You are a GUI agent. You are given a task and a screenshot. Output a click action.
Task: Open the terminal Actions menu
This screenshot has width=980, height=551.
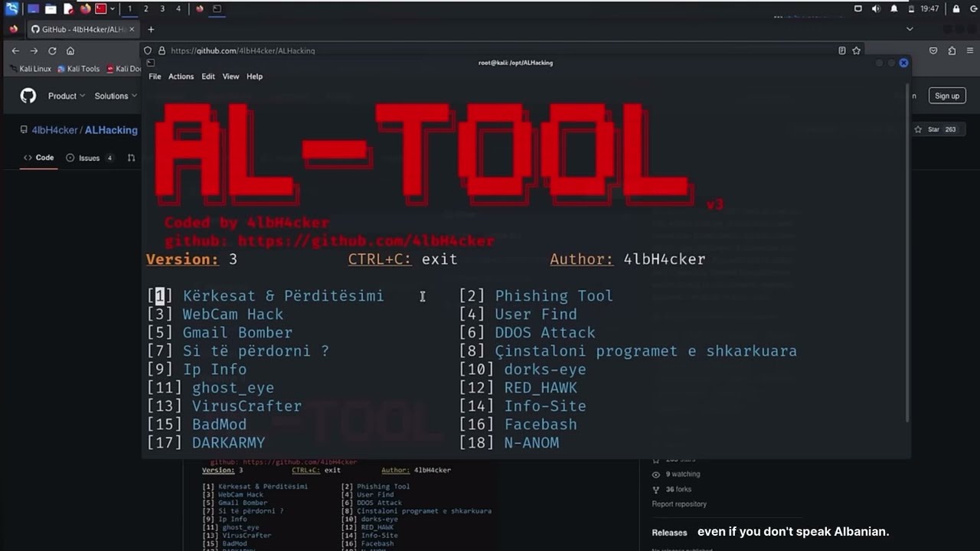(x=181, y=77)
